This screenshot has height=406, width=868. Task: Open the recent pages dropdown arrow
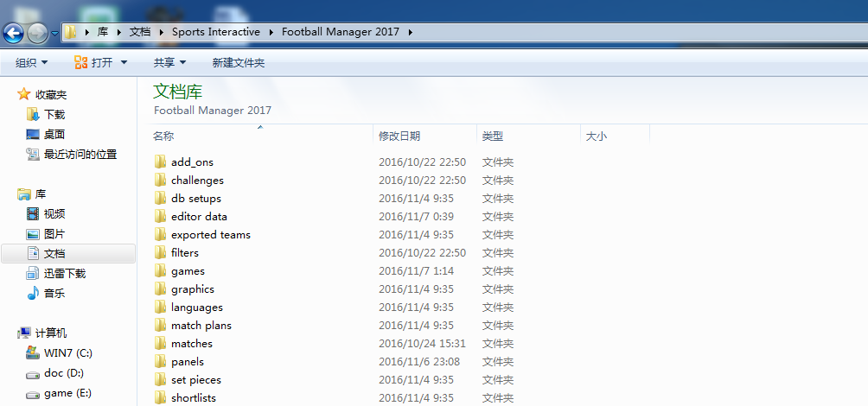pos(54,34)
